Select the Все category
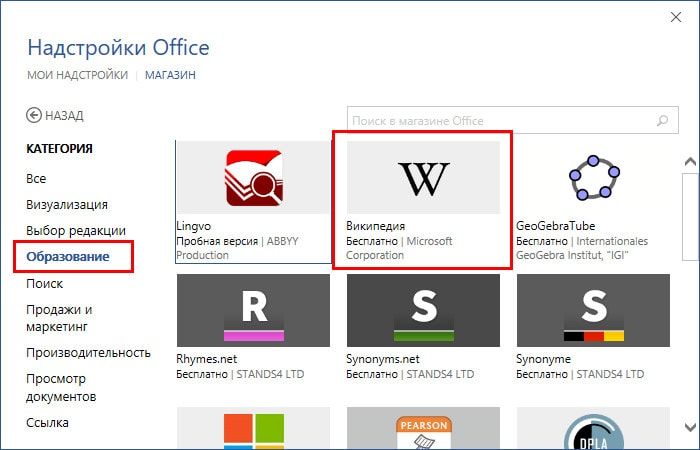Viewport: 700px width, 450px height. point(36,179)
